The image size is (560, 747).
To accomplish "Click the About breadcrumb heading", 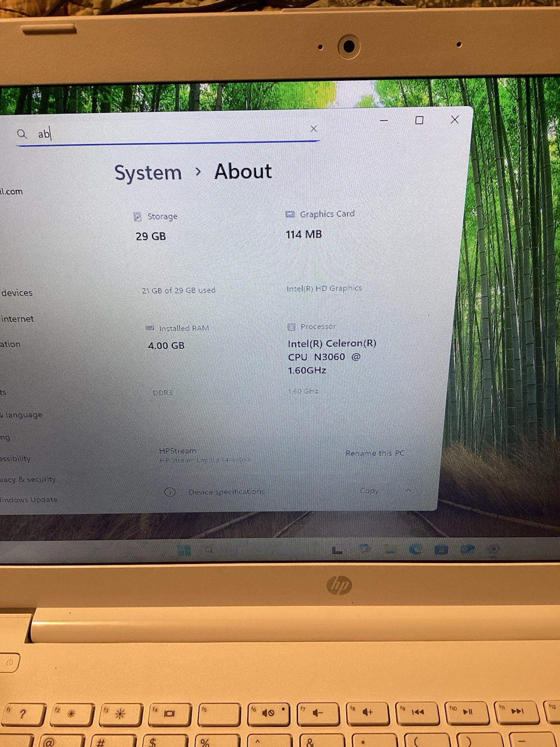I will pyautogui.click(x=243, y=171).
